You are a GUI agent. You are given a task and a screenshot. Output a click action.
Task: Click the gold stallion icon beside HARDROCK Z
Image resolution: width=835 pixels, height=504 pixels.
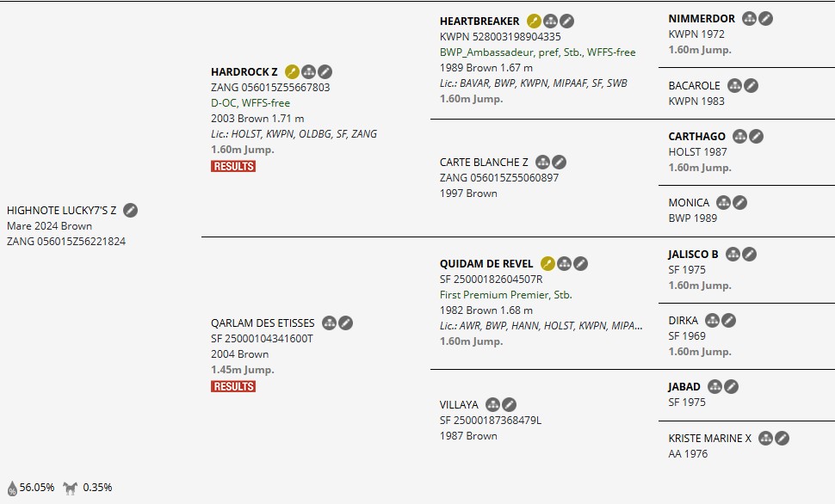292,71
